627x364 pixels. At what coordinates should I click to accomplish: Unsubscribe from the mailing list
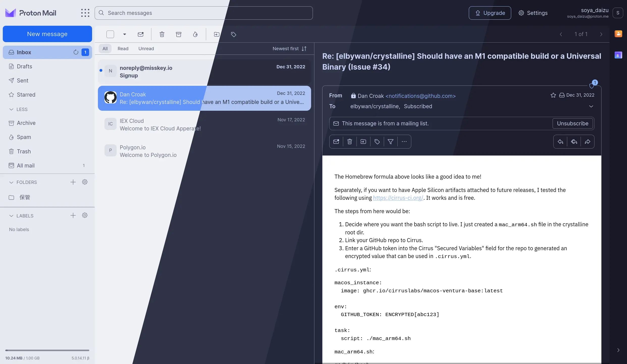[573, 123]
